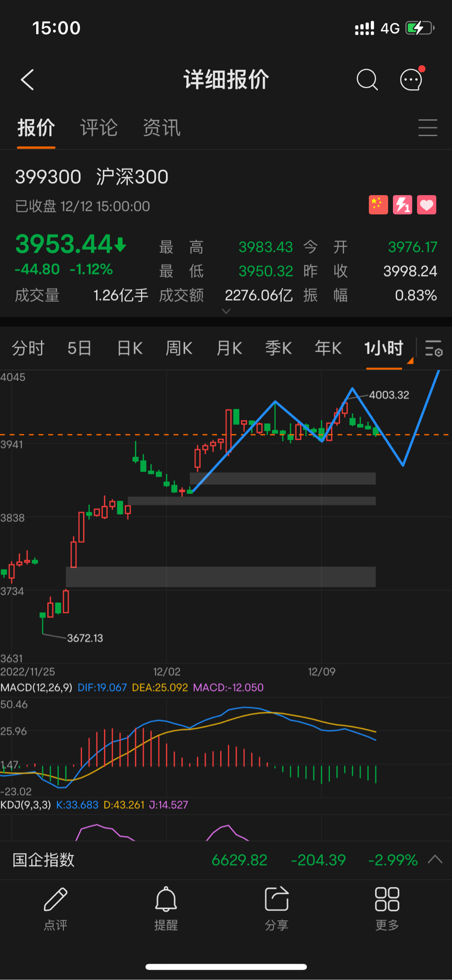Tap the 成交额 value 2276.06亿
Screen dimensions: 452x980
point(259,295)
